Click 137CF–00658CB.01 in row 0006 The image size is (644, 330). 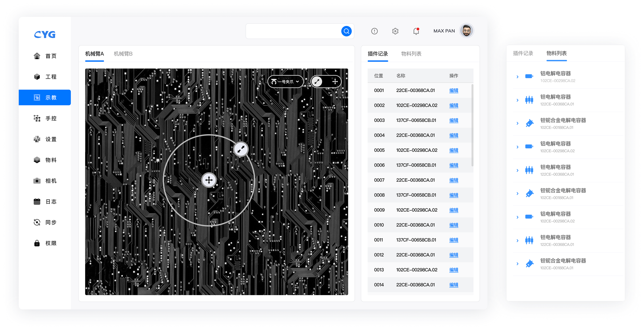click(416, 165)
